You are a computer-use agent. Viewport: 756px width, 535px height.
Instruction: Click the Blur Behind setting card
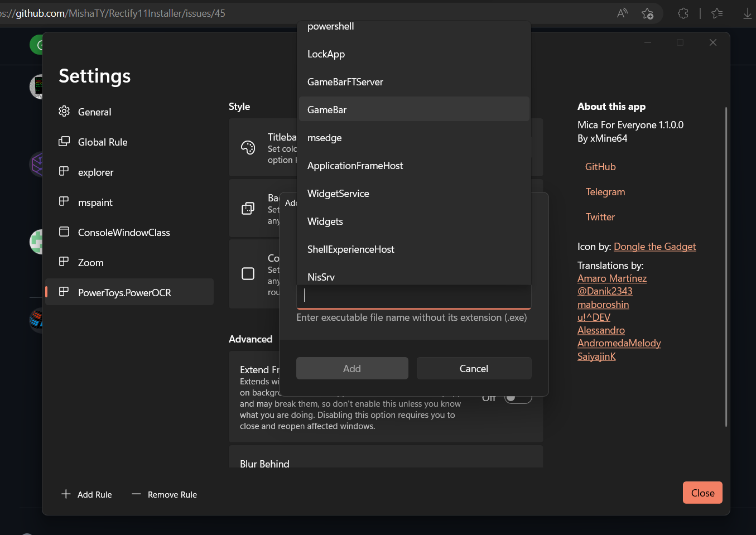tap(386, 457)
